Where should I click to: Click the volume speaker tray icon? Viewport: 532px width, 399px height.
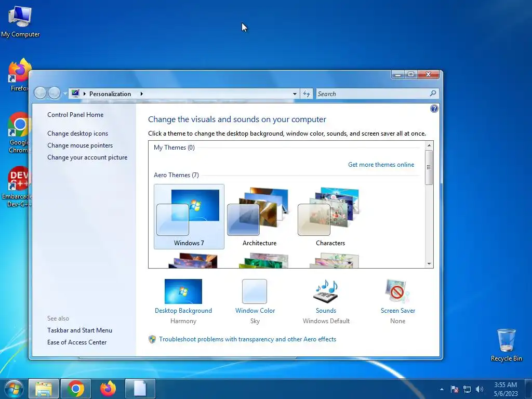click(480, 389)
